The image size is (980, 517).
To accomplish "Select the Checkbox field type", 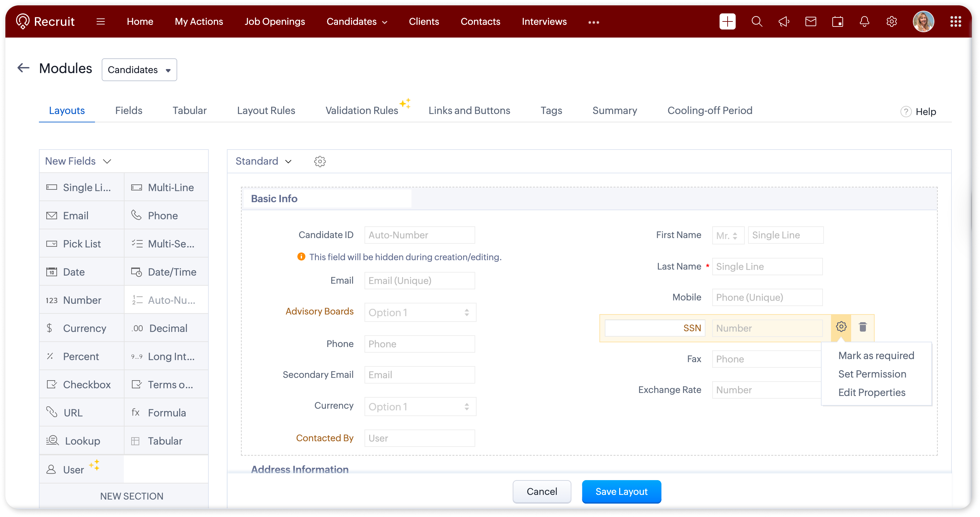I will (x=82, y=385).
